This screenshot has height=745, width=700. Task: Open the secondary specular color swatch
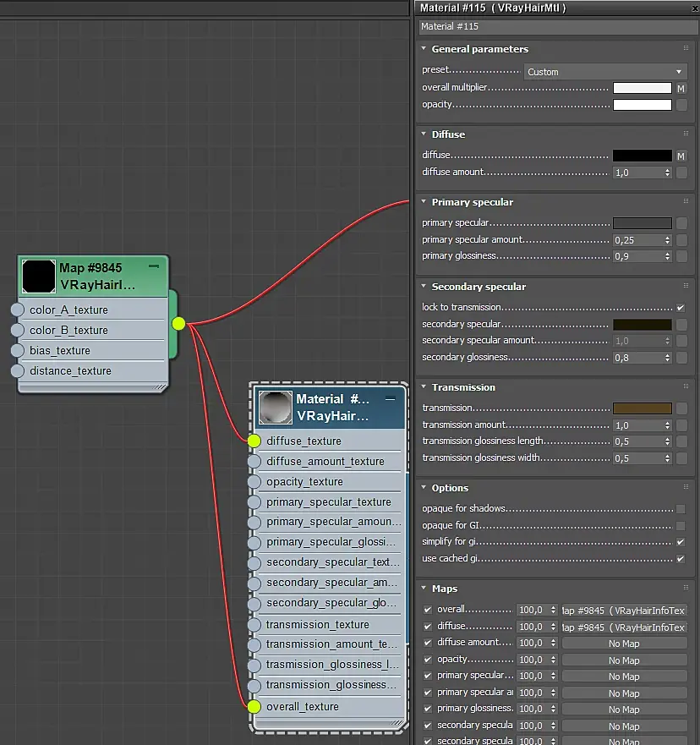point(642,325)
